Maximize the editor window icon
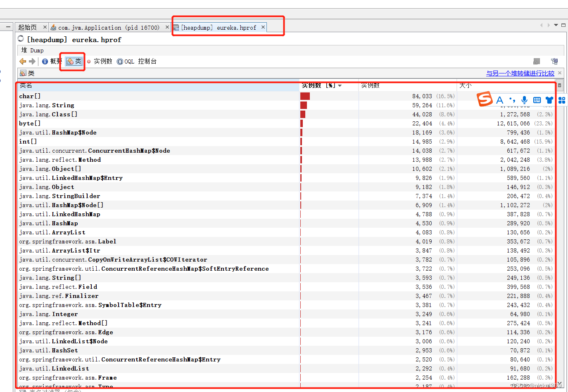This screenshot has height=392, width=568. 563,25
